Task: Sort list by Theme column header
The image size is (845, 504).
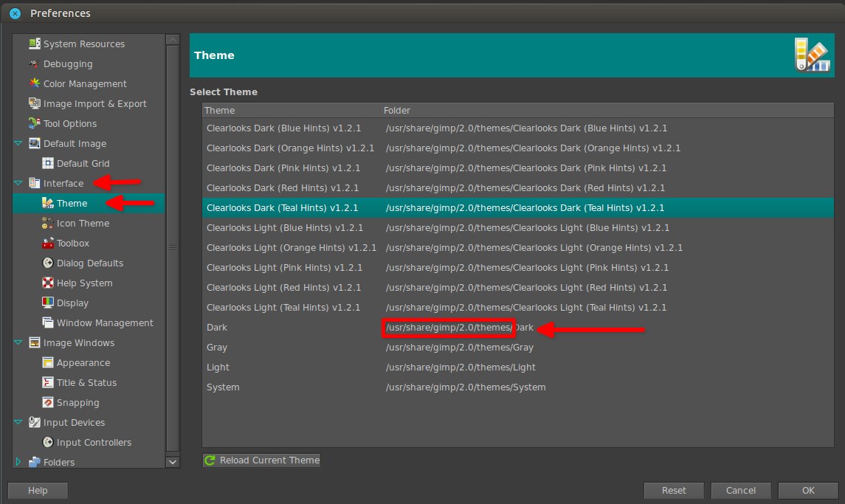Action: (x=292, y=111)
